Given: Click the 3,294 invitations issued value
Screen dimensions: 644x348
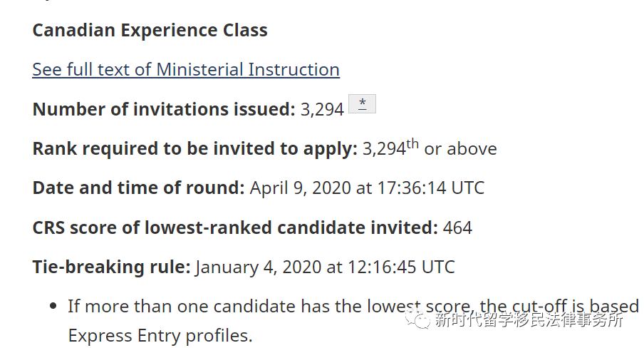Looking at the screenshot, I should point(322,109).
